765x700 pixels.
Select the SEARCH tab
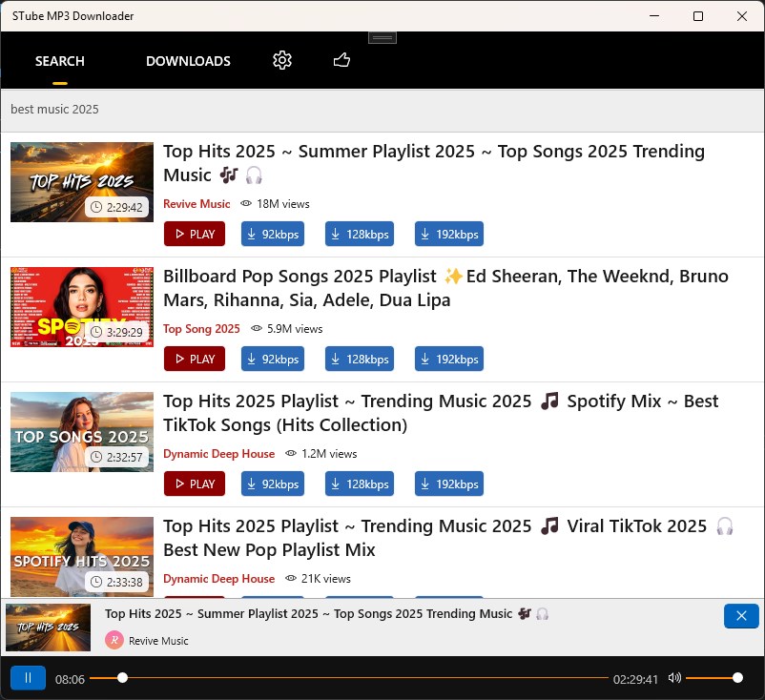[x=59, y=60]
